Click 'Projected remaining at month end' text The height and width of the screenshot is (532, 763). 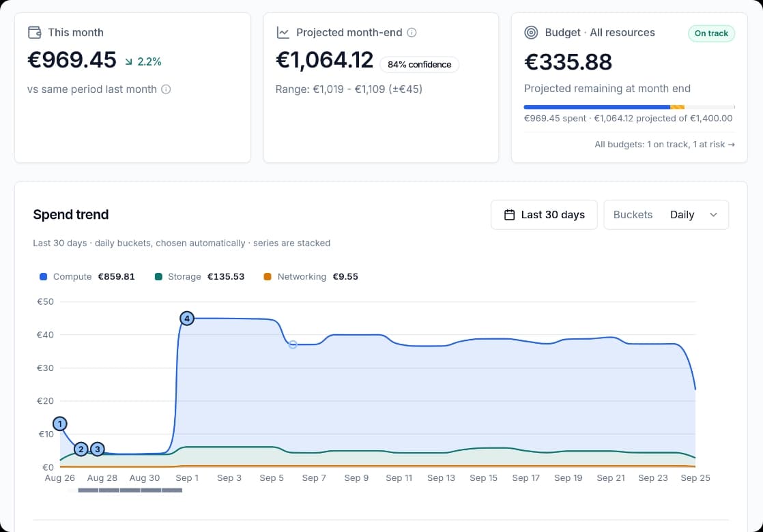coord(607,89)
